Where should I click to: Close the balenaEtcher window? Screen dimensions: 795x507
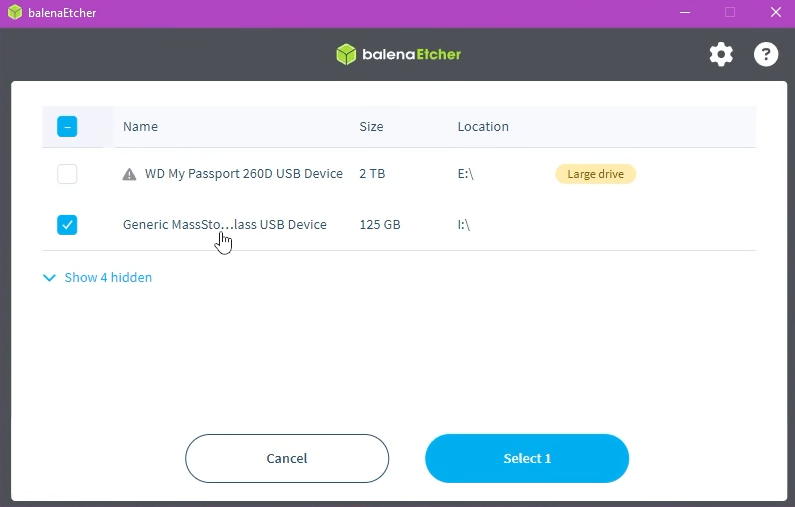[x=776, y=12]
